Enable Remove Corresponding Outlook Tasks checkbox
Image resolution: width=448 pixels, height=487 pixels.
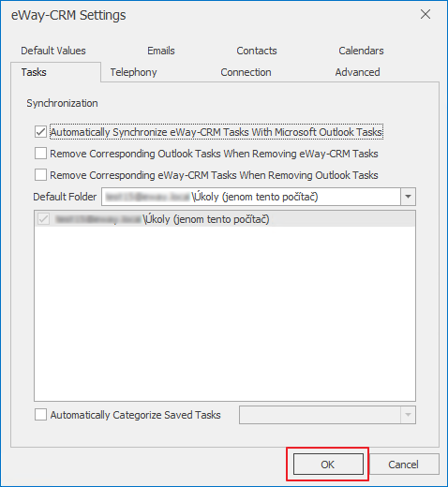pyautogui.click(x=40, y=154)
